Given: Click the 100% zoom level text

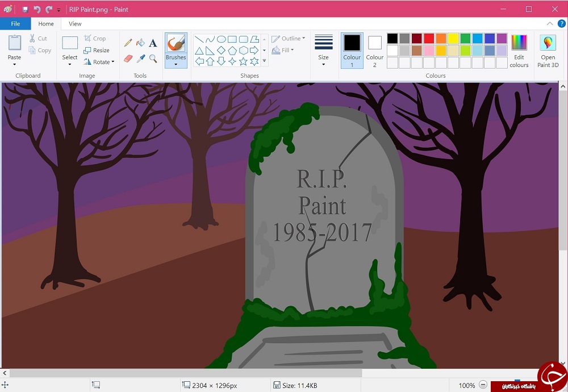Looking at the screenshot, I should pyautogui.click(x=466, y=386).
